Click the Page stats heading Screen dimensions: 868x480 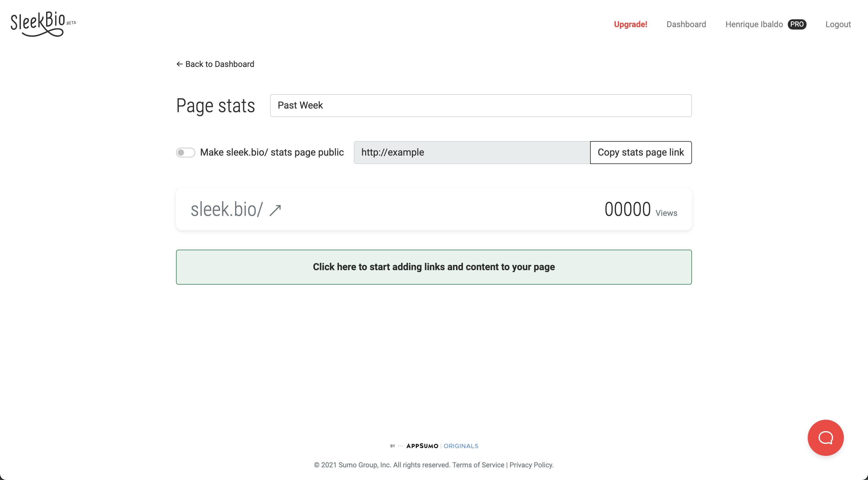tap(216, 106)
